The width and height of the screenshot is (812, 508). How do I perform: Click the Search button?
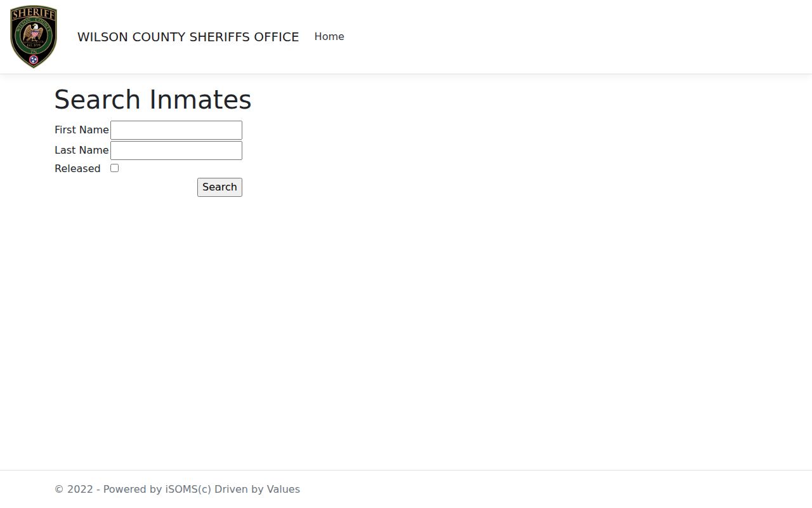(x=219, y=187)
